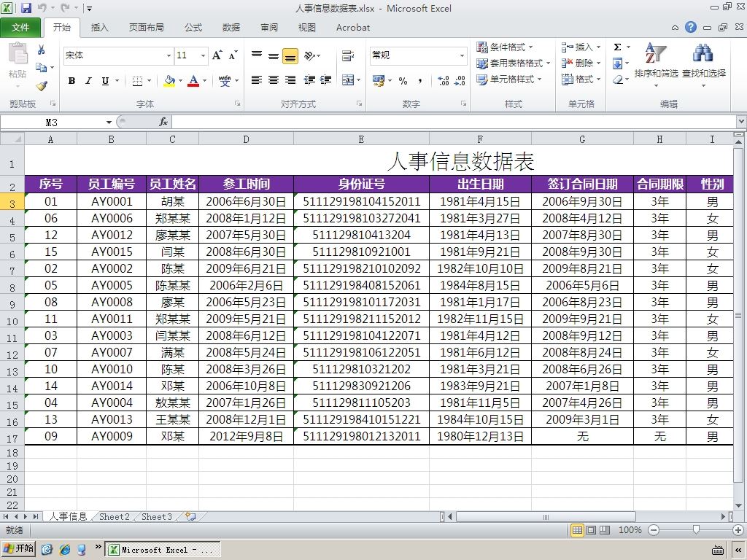Image resolution: width=747 pixels, height=560 pixels.
Task: Click the Format Painter brush icon
Action: pyautogui.click(x=42, y=86)
